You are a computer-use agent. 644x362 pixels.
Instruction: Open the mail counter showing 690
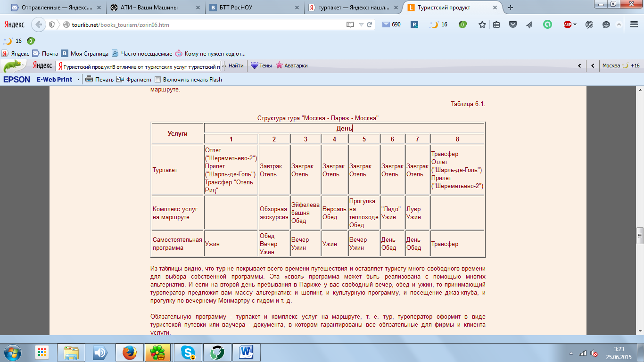pyautogui.click(x=391, y=25)
